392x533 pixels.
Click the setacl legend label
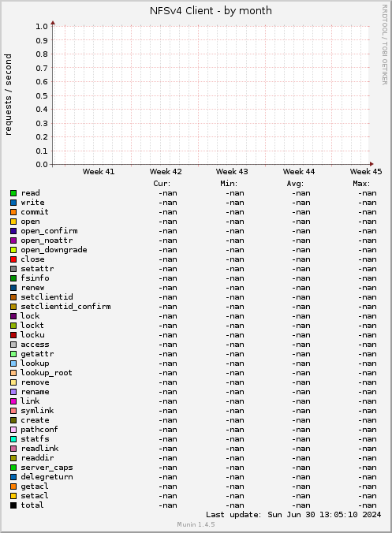point(35,496)
